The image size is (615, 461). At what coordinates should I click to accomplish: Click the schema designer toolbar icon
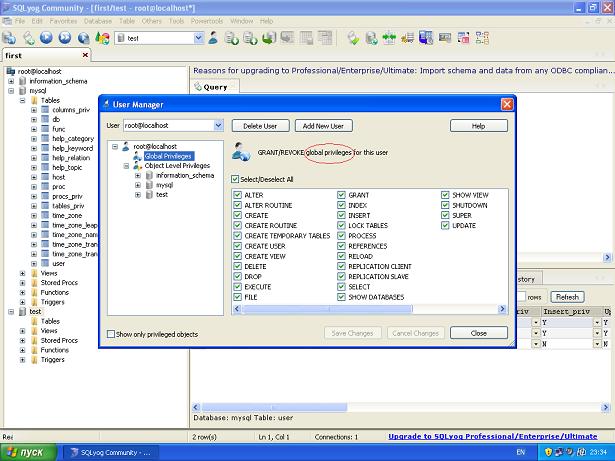coord(482,38)
